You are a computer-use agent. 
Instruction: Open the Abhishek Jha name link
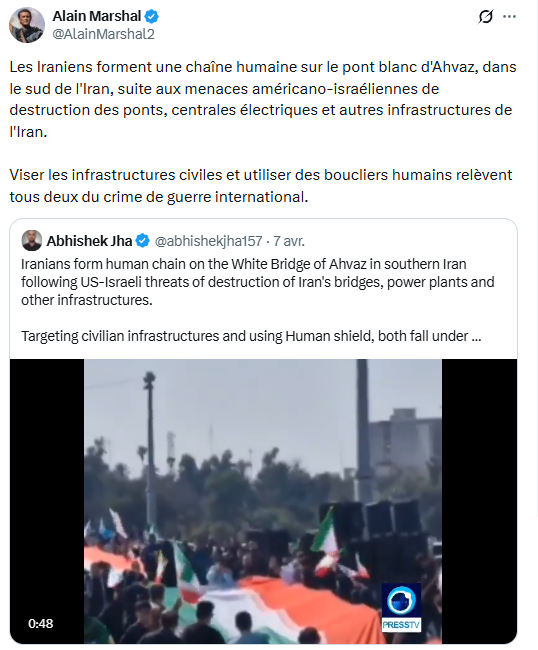pos(89,241)
